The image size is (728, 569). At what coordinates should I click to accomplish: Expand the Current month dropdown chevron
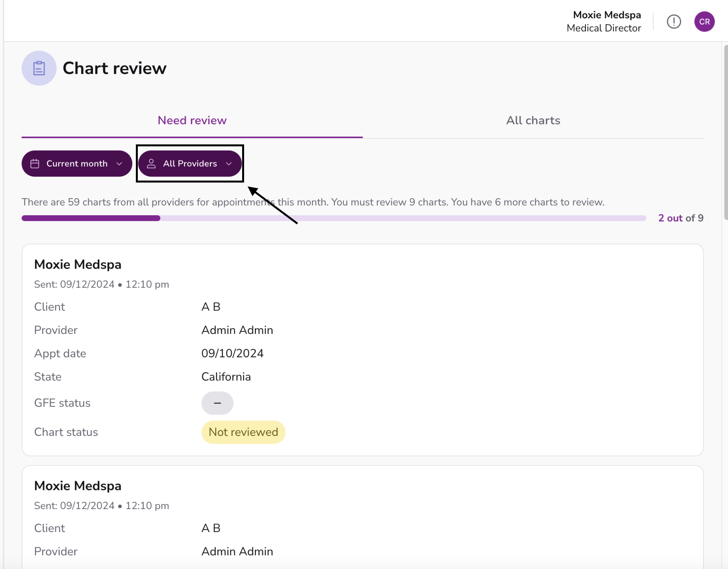(119, 163)
